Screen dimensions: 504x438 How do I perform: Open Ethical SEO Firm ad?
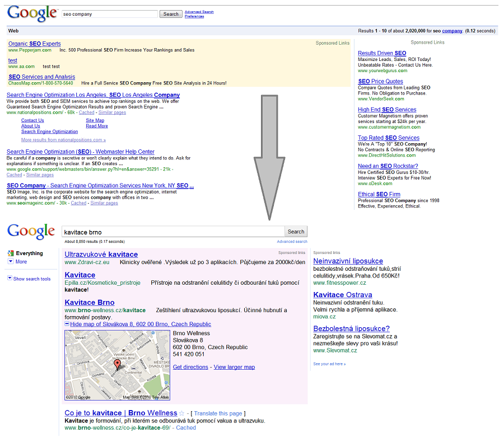click(379, 194)
